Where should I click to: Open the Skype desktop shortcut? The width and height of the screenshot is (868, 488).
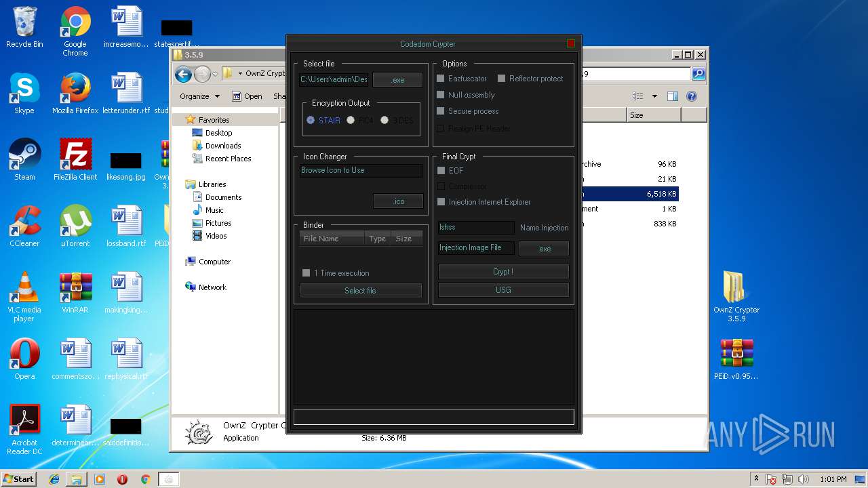tap(24, 94)
